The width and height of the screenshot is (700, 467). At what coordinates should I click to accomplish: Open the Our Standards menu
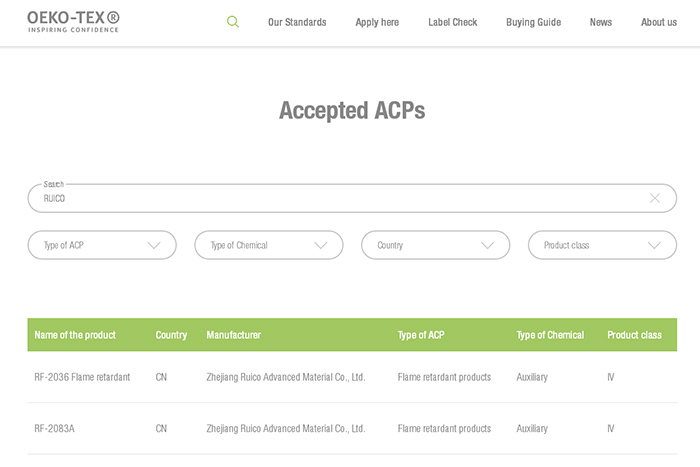point(297,22)
